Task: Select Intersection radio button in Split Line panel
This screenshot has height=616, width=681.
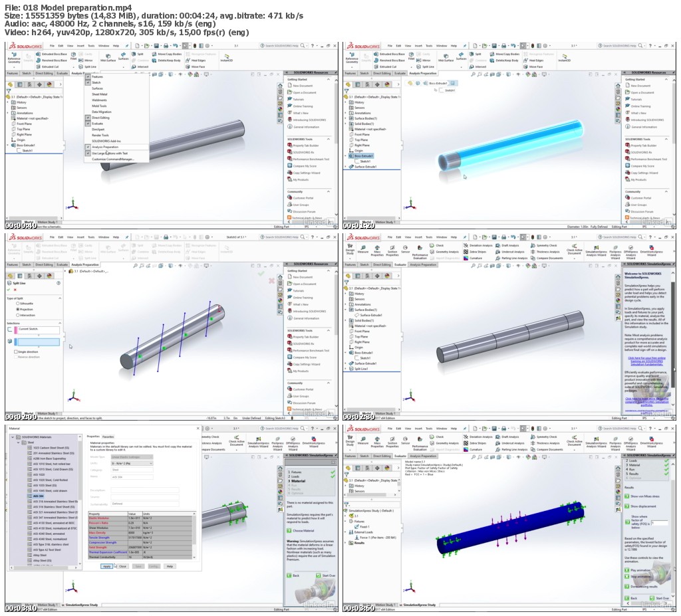Action: 18,315
